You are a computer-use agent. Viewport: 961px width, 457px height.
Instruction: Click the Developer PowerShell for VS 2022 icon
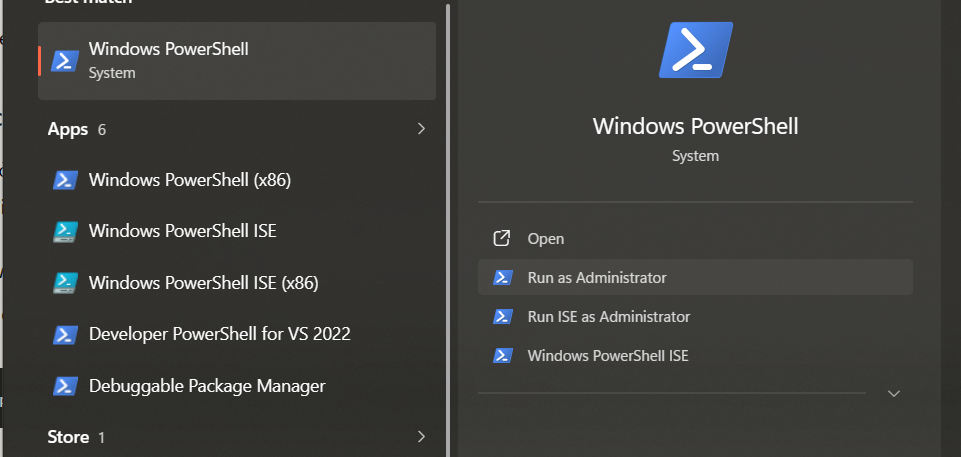tap(65, 334)
